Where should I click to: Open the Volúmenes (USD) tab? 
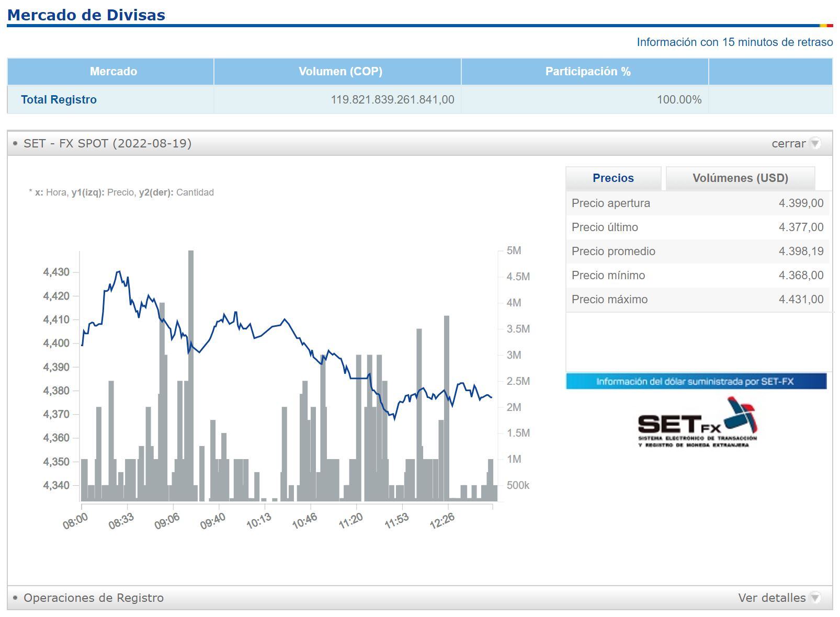click(740, 178)
